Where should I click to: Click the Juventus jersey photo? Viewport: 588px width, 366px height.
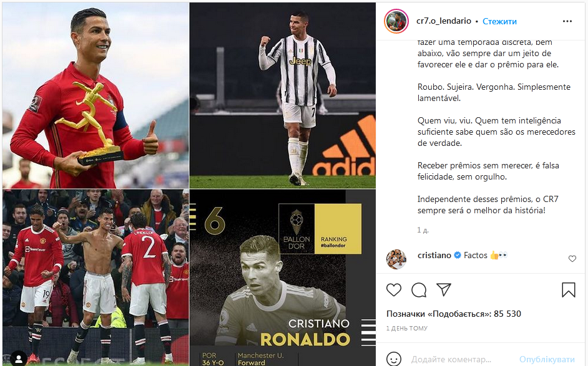tap(282, 95)
